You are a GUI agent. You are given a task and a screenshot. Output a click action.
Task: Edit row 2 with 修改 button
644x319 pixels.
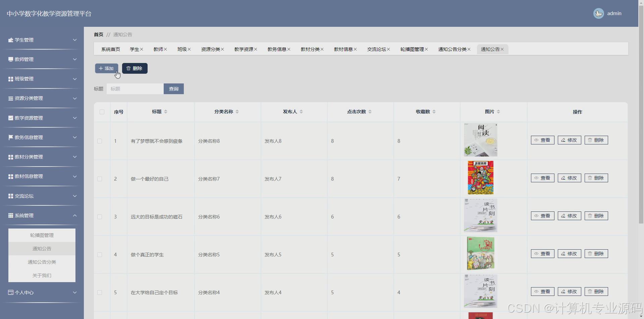570,178
